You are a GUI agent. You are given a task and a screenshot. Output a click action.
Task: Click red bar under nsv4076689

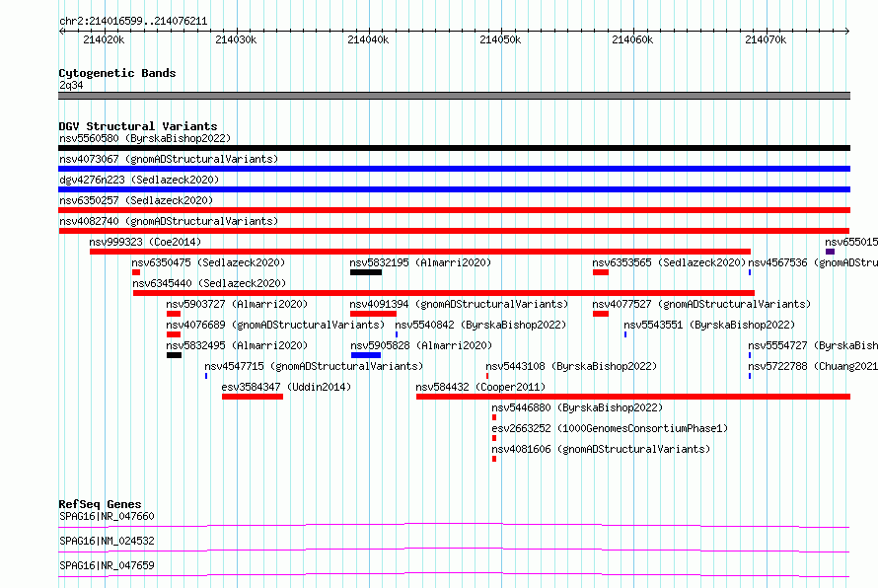tap(174, 334)
